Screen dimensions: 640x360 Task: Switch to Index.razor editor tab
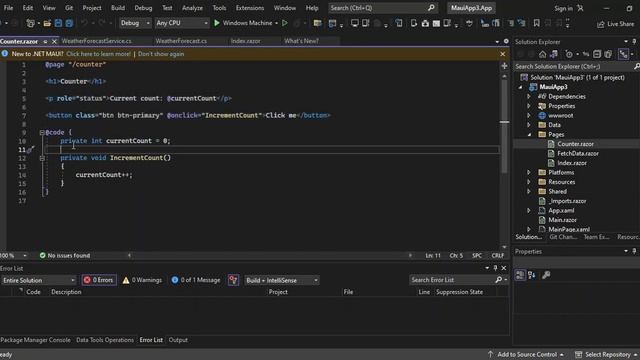pyautogui.click(x=245, y=41)
